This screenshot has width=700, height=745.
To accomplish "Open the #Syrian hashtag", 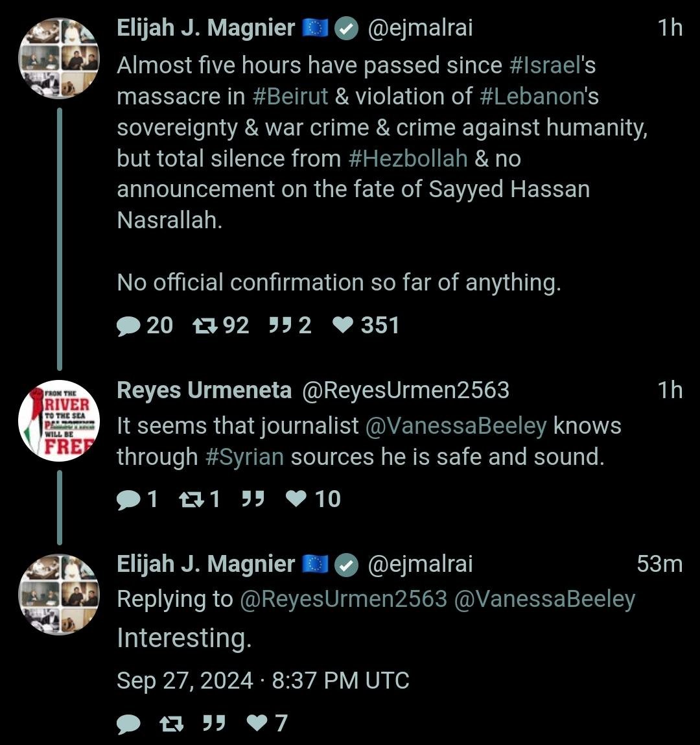I will (x=244, y=457).
